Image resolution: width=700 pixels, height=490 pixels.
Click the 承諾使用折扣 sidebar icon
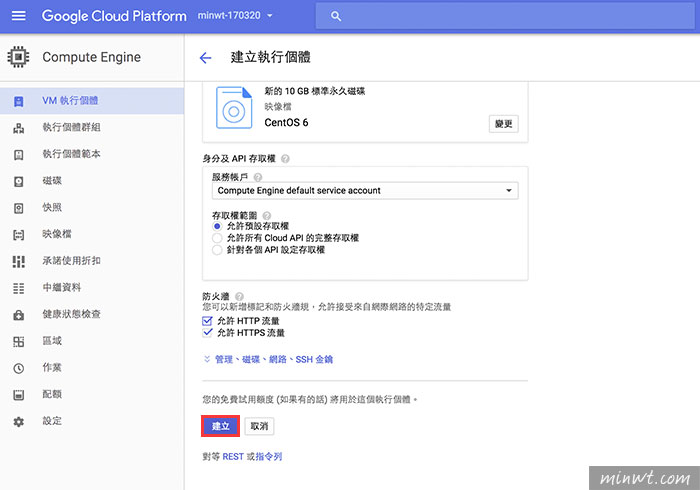pyautogui.click(x=18, y=262)
